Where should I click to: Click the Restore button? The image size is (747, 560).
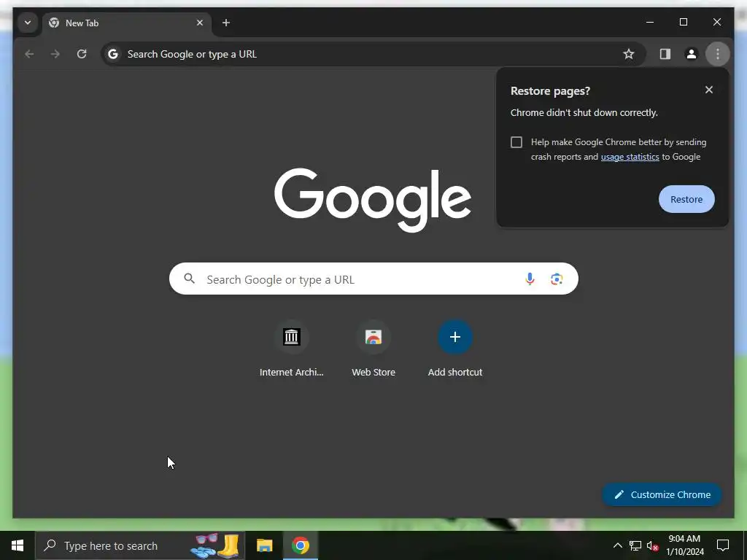tap(686, 200)
